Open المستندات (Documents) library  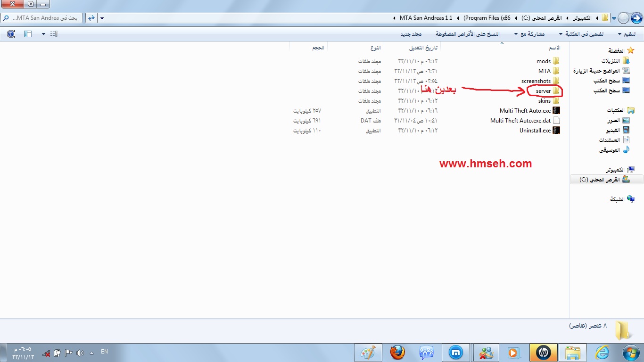click(x=610, y=140)
